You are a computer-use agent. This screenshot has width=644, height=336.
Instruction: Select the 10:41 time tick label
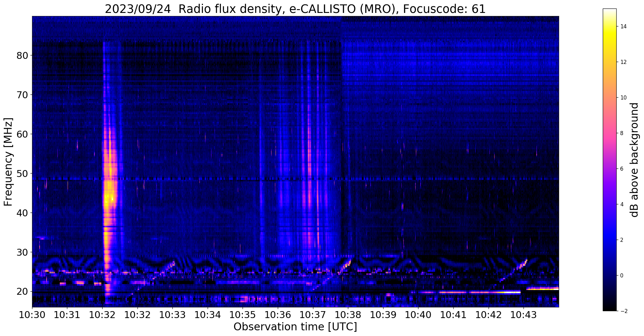[453, 315]
